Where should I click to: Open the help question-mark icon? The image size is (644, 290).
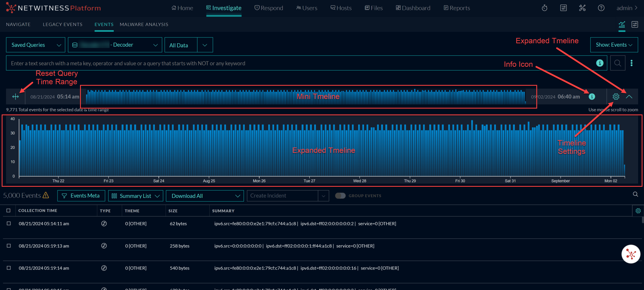(x=601, y=8)
